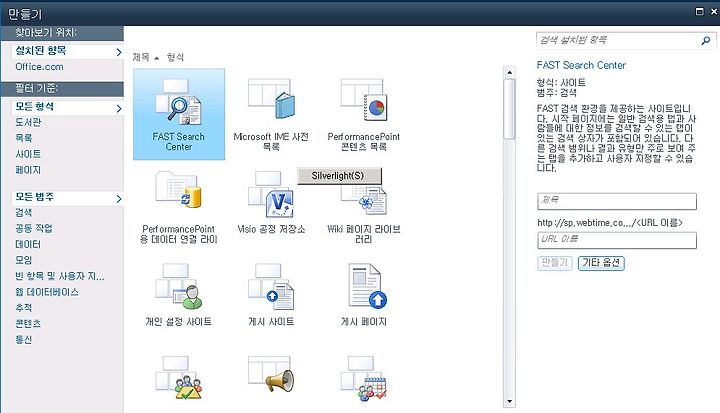Select the FAST Search Center template icon
Image resolution: width=720 pixels, height=413 pixels.
tap(179, 102)
